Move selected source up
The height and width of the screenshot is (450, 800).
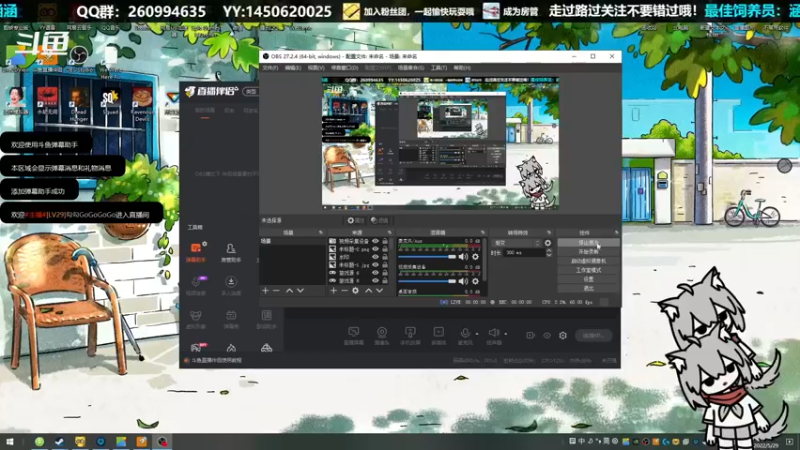click(368, 290)
